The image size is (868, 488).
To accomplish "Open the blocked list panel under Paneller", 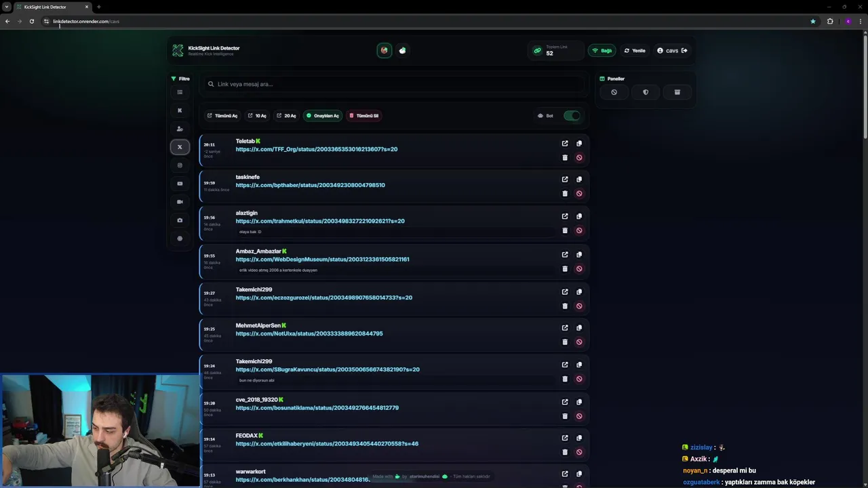I will pyautogui.click(x=614, y=92).
